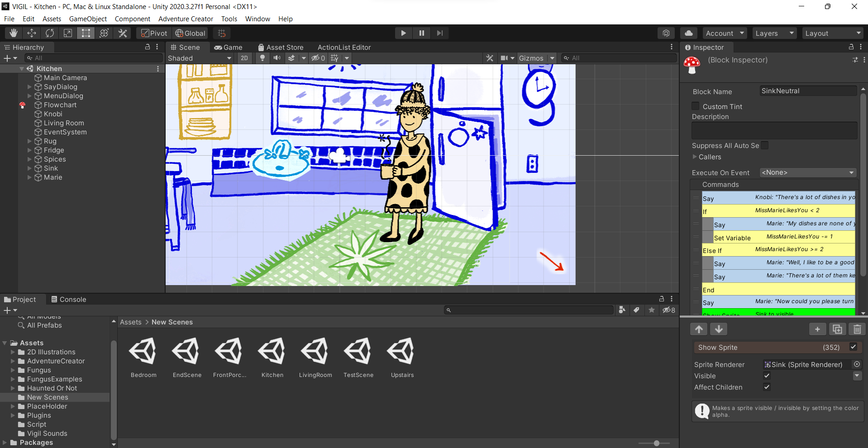Expand the Marie object in Hierarchy

coord(30,177)
